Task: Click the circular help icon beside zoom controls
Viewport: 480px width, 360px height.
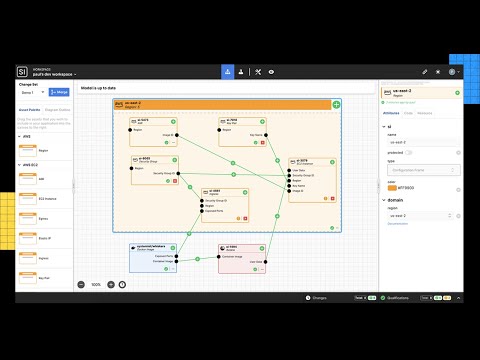Action: tap(122, 285)
